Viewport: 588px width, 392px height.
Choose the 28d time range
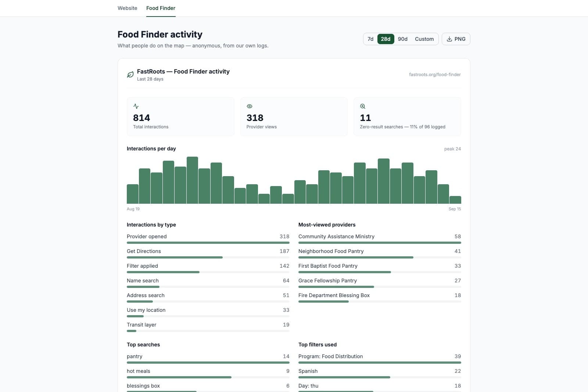point(386,39)
